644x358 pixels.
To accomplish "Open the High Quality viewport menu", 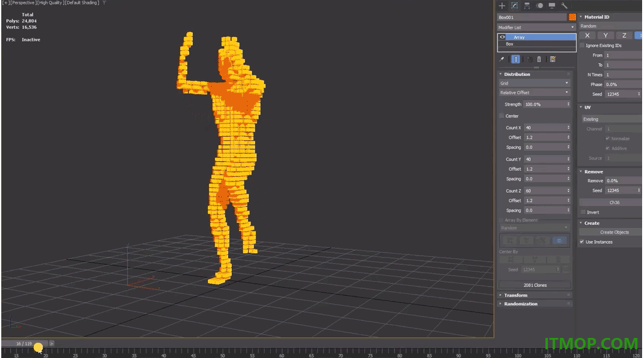I will pyautogui.click(x=50, y=3).
